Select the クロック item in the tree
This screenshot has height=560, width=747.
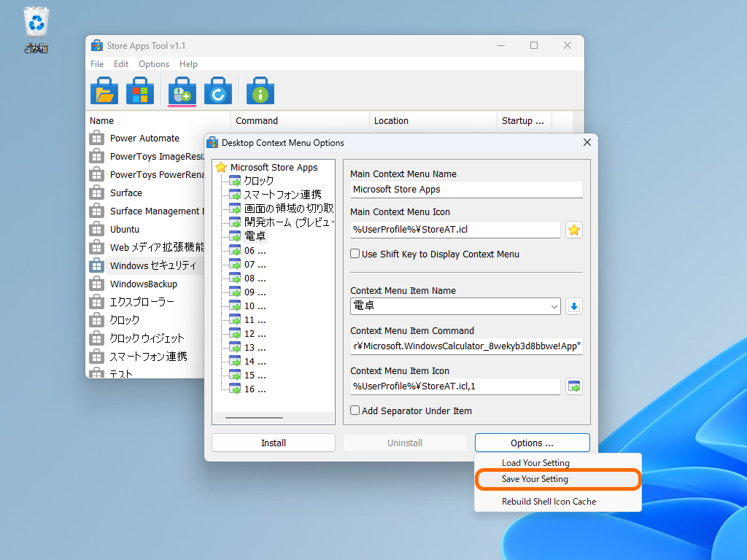pyautogui.click(x=259, y=181)
